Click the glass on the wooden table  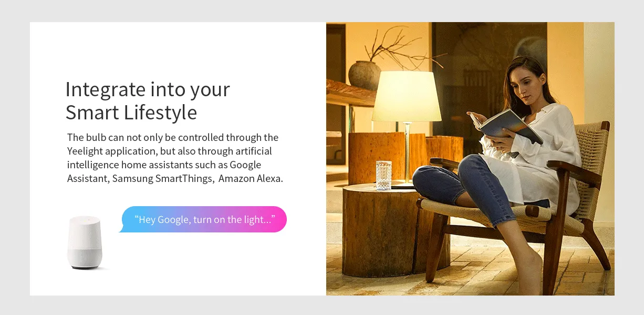pos(383,175)
